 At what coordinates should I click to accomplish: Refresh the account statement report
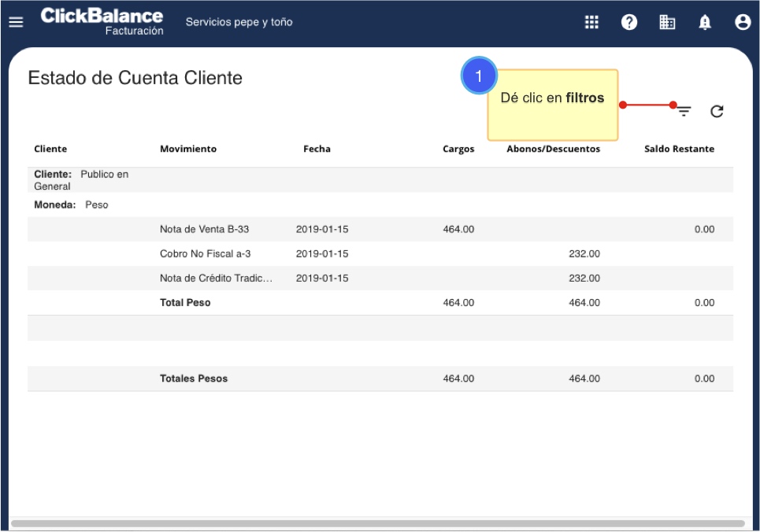[x=717, y=112]
